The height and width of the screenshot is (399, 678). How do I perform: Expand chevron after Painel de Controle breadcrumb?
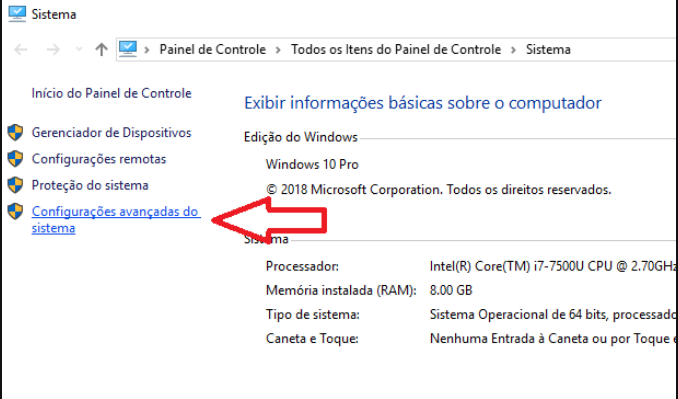click(x=278, y=50)
